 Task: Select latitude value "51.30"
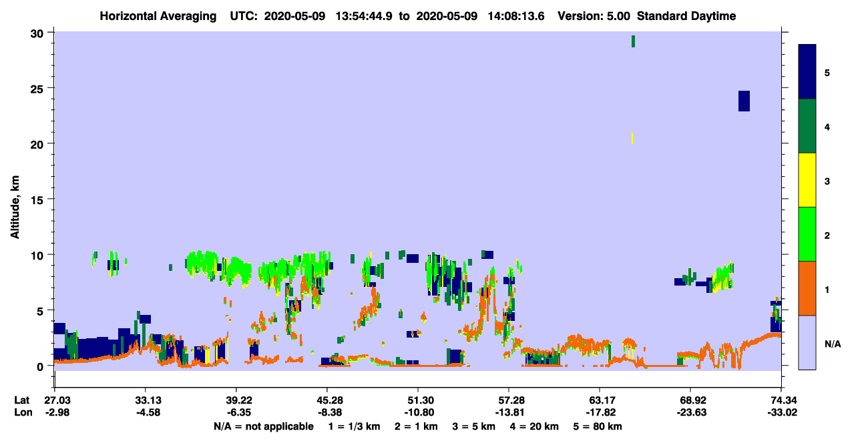click(418, 400)
